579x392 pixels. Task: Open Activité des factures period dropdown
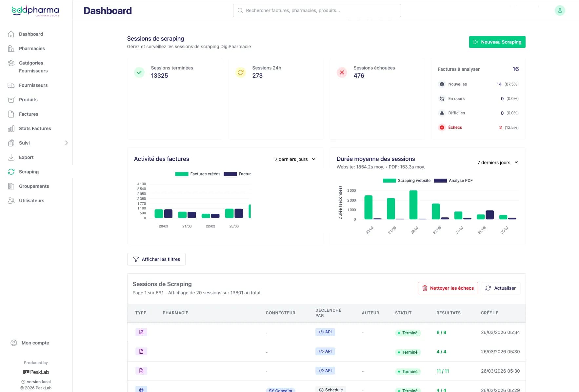coord(295,159)
